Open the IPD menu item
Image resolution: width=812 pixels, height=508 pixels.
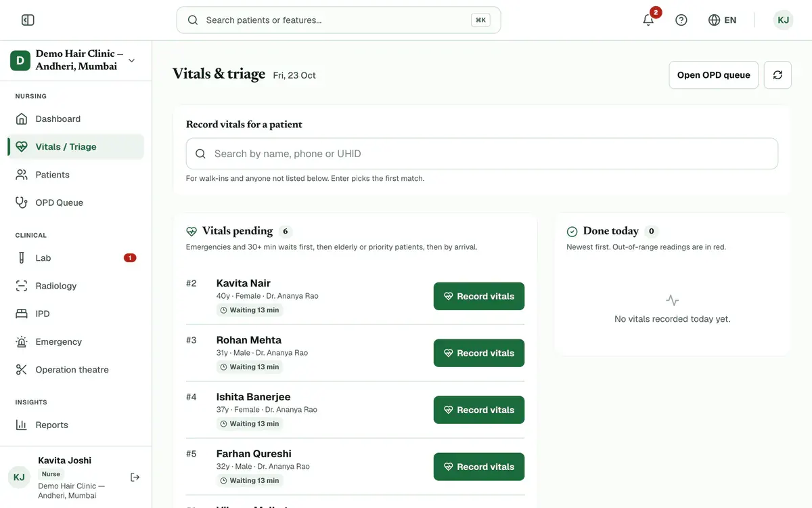click(76, 314)
